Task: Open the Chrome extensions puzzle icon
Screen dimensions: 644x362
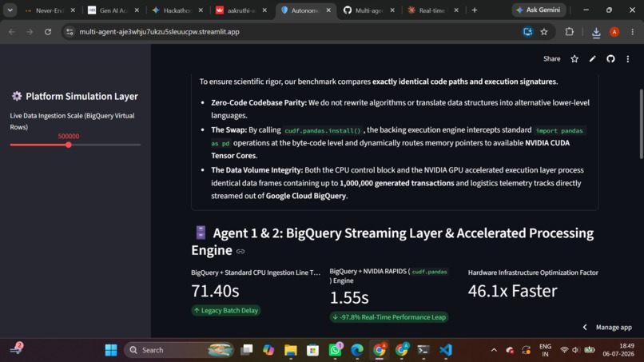Action: (569, 32)
